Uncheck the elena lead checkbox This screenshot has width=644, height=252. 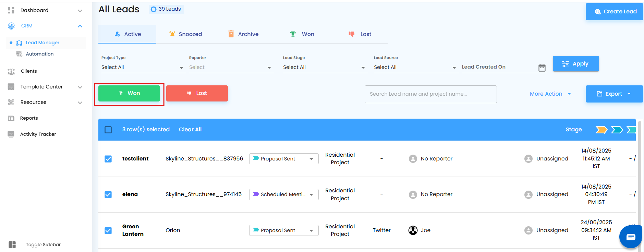tap(108, 194)
